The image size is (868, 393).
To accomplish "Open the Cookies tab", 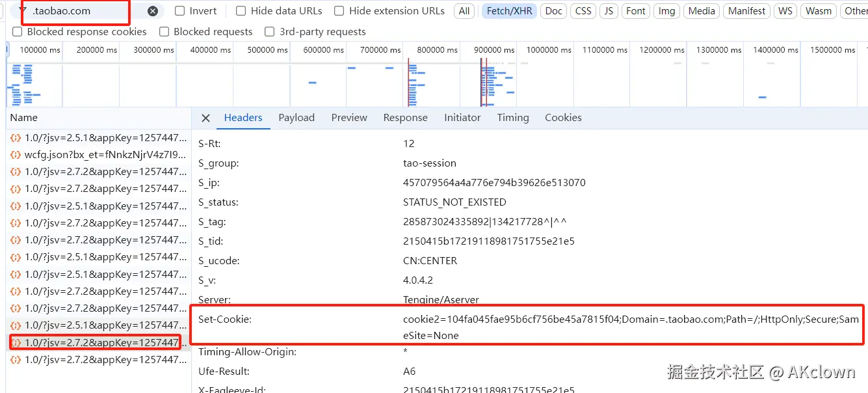I will click(563, 118).
